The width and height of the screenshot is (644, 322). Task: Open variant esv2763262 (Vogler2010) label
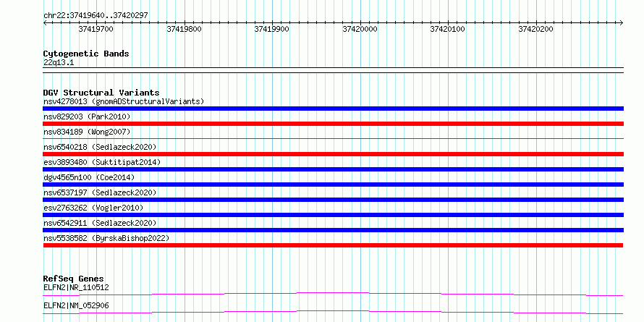coord(93,208)
